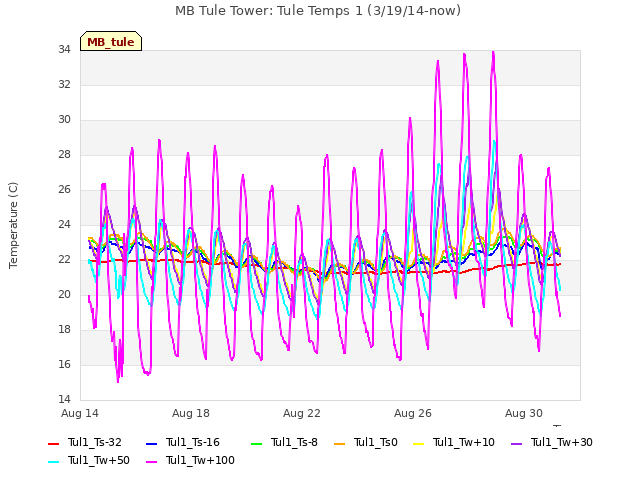This screenshot has width=640, height=480.
Task: Select the Tul1_Ts-16 legend label
Action: 193,442
